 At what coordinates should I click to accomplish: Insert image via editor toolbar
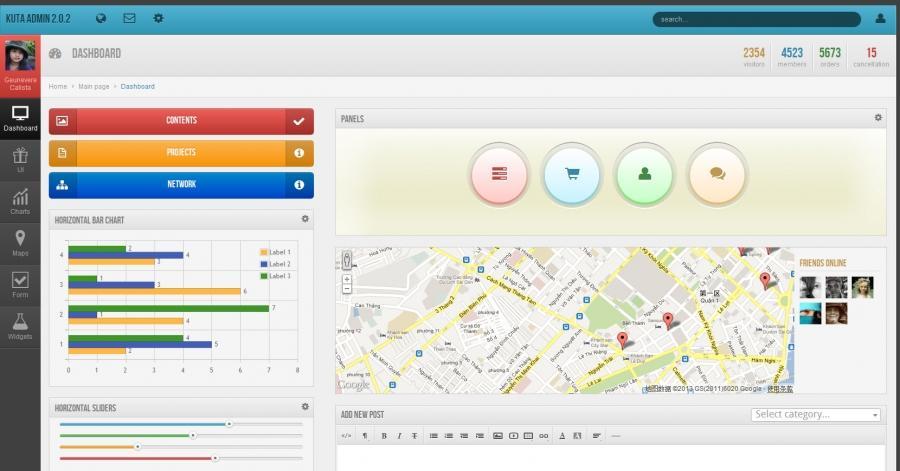pos(498,436)
